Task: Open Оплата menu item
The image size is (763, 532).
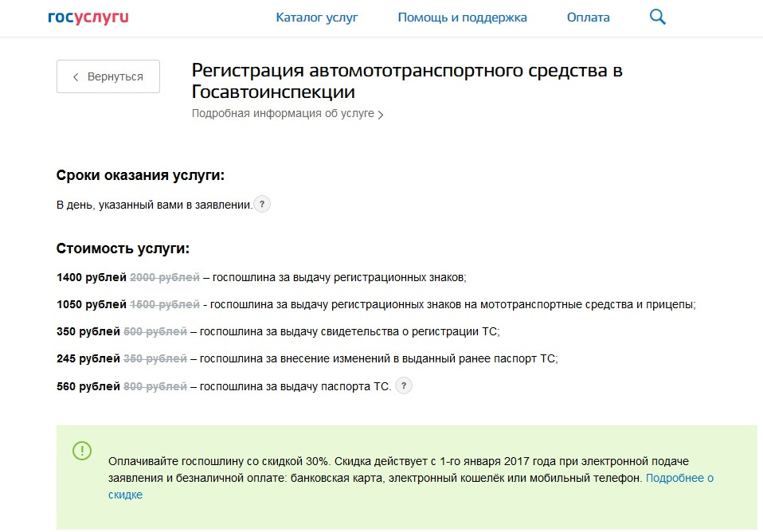Action: coord(588,18)
